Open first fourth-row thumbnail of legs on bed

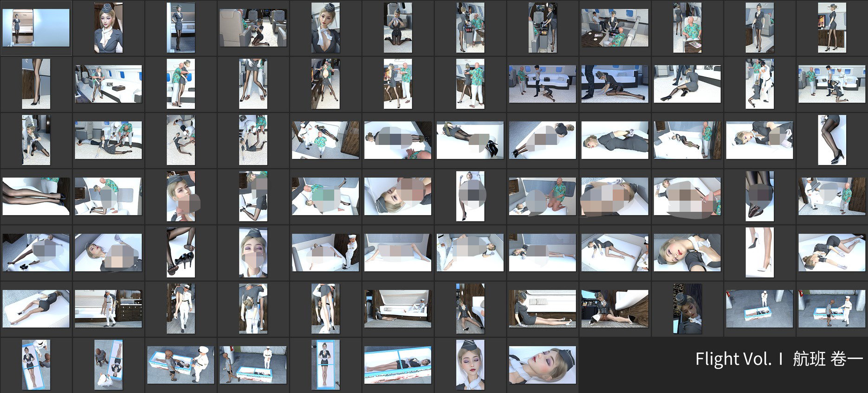point(36,196)
